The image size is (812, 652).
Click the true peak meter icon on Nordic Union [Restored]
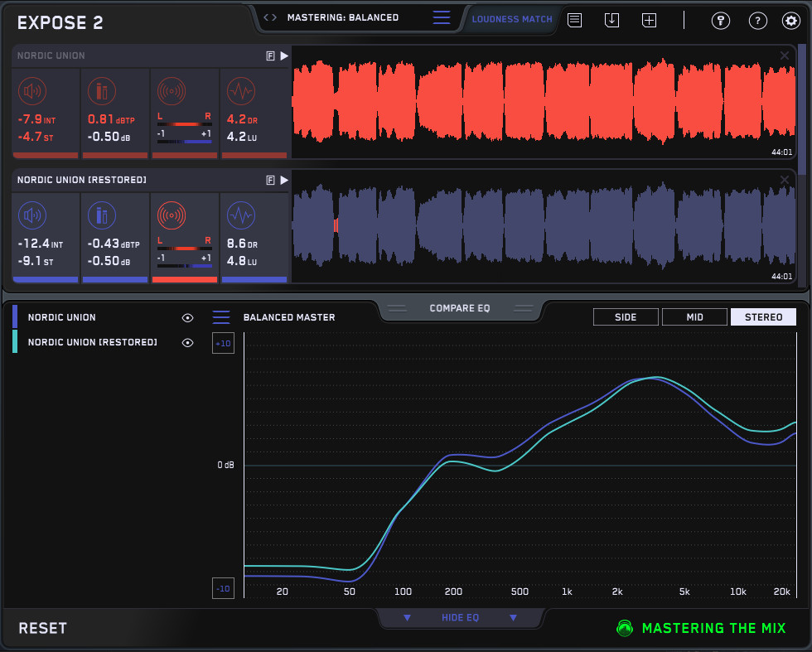[x=102, y=215]
